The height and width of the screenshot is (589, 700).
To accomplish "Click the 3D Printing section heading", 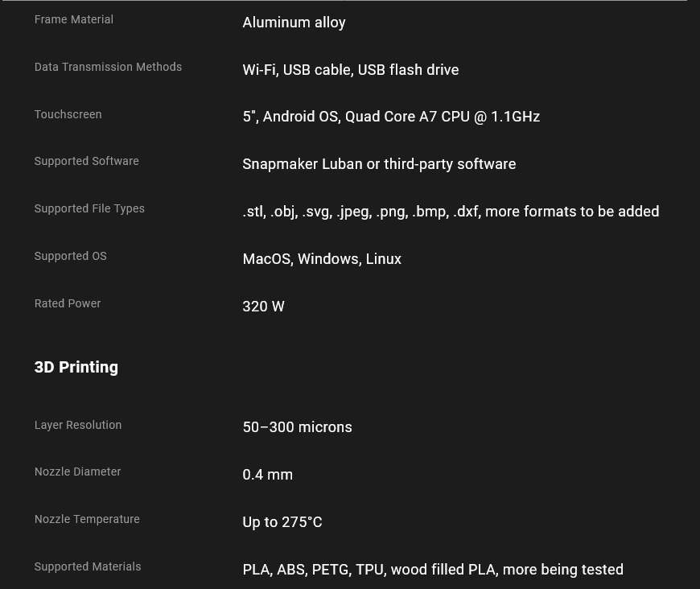I will click(x=76, y=367).
